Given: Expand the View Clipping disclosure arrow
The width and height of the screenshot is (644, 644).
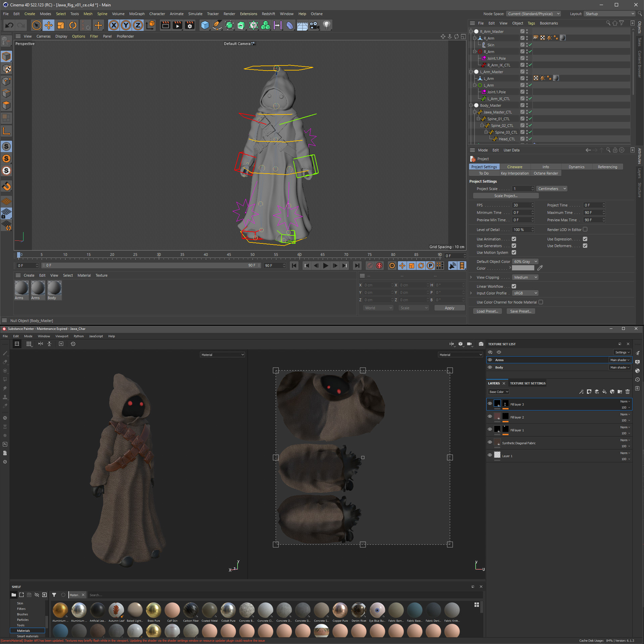Looking at the screenshot, I should click(471, 277).
